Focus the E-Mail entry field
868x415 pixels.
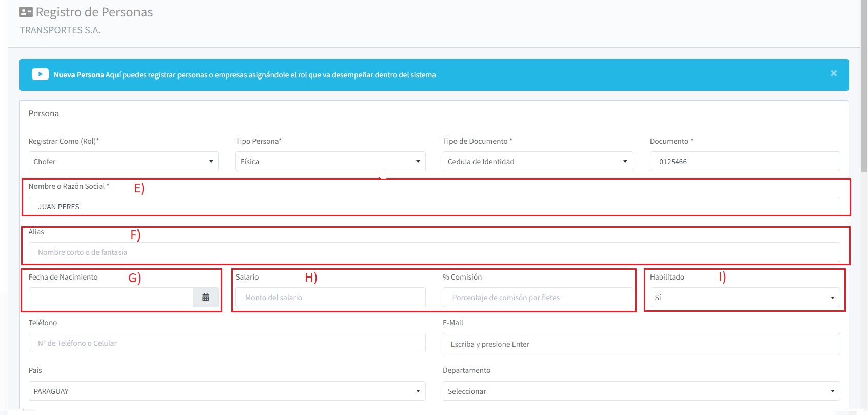point(641,344)
